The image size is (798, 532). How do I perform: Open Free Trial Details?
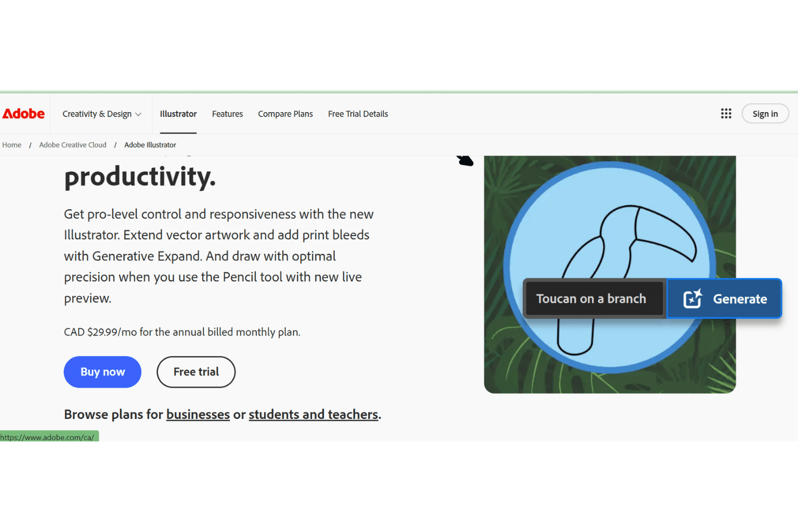pos(358,114)
